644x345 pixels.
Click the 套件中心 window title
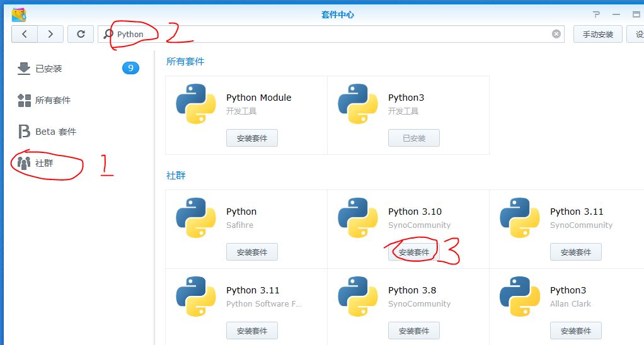[338, 14]
